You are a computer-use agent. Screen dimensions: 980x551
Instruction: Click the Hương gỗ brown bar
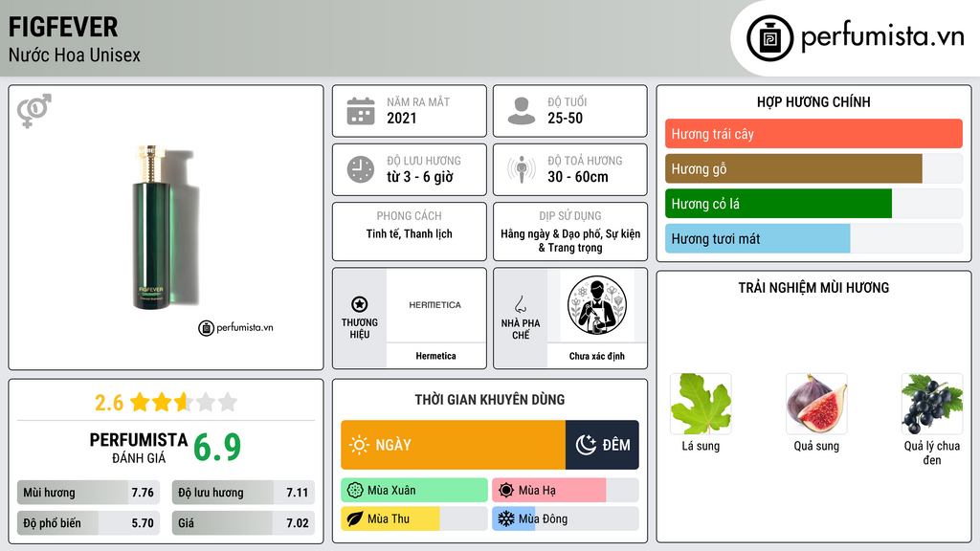(793, 168)
